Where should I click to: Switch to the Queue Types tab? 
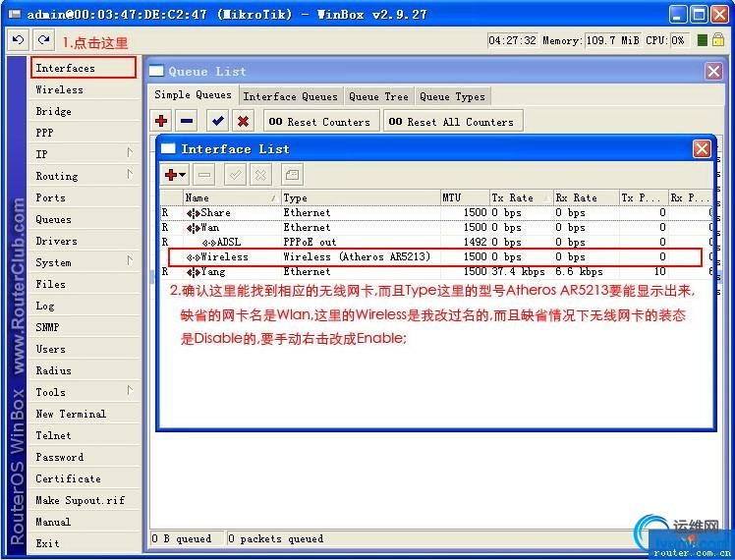[452, 96]
